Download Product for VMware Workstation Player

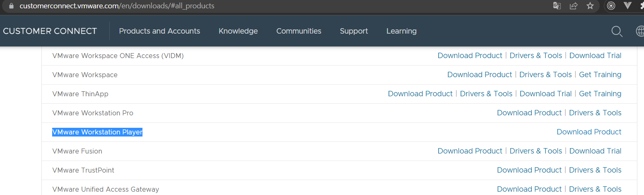tap(589, 132)
